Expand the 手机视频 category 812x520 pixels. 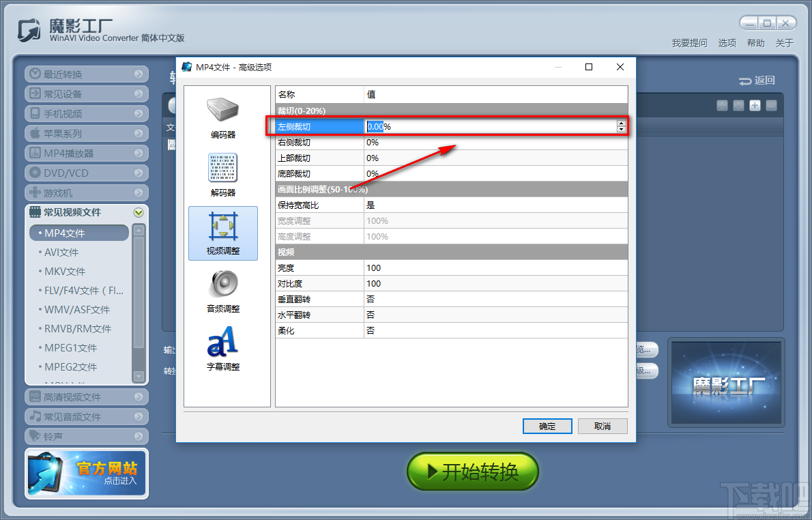coord(87,113)
